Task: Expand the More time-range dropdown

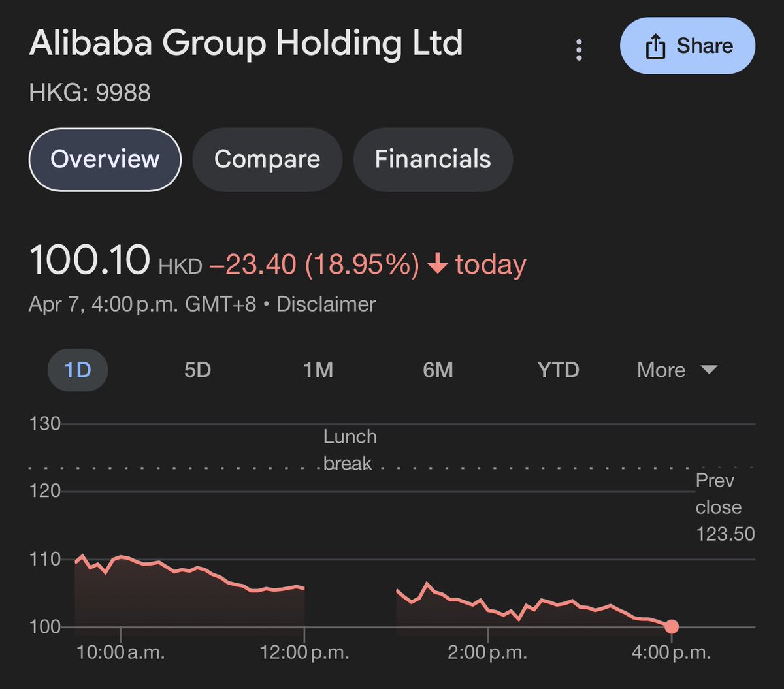Action: point(676,370)
